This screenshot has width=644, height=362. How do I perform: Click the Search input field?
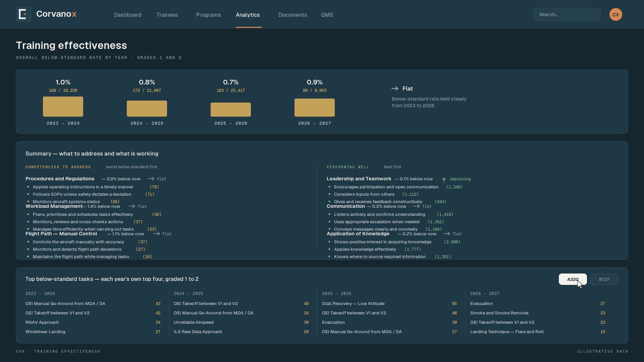pyautogui.click(x=567, y=14)
